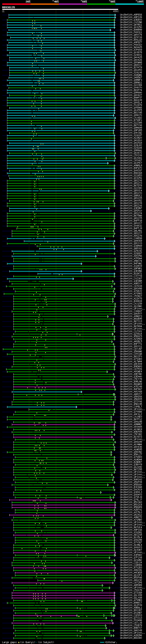Select hit label UniRef100_Q2VCI6
Viewport: 146px width, 644px height.
click(131, 37)
